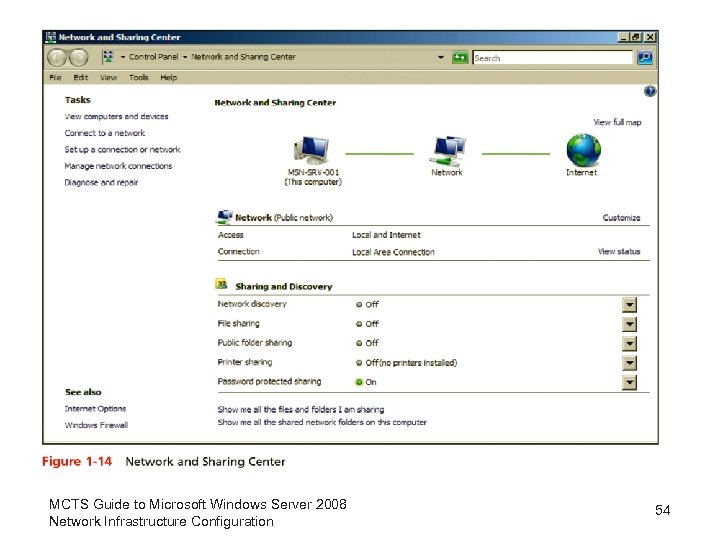Image resolution: width=720 pixels, height=540 pixels.
Task: Open Manage network connections
Action: pyautogui.click(x=118, y=166)
